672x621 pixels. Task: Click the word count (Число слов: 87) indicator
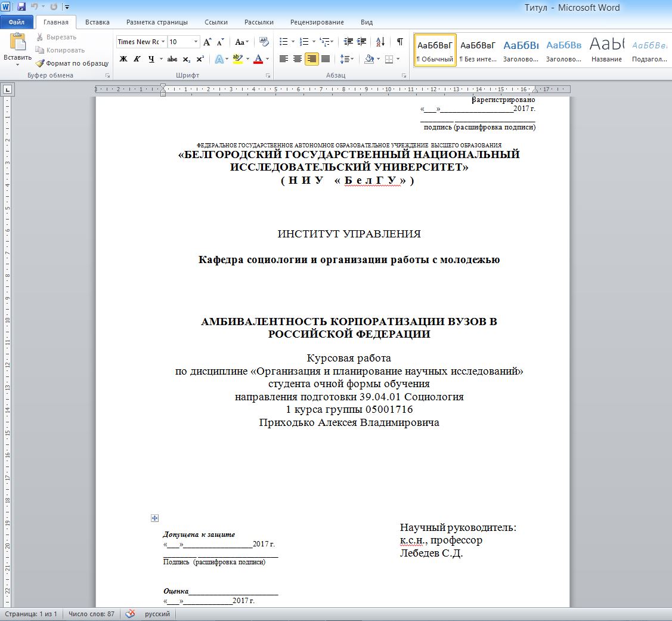pyautogui.click(x=92, y=614)
